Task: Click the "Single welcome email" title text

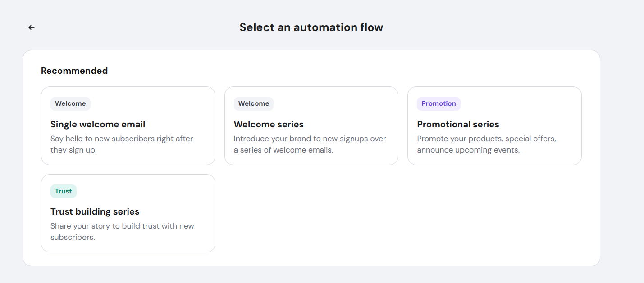Action: click(x=98, y=125)
